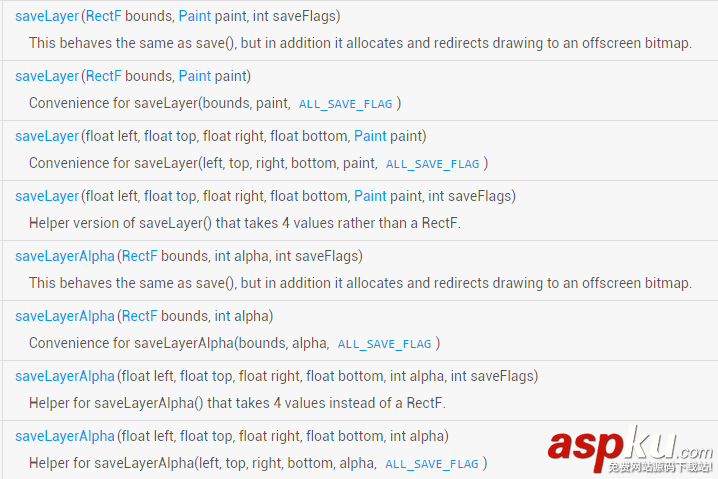Open saveLayerAlpha(RectF bounds, int alpha, int saveFlags) link
718x479 pixels.
click(64, 256)
